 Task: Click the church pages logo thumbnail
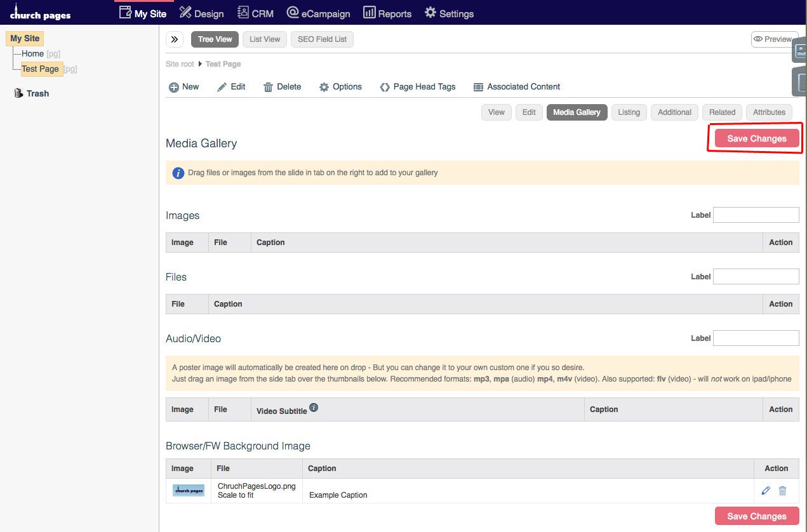click(189, 490)
